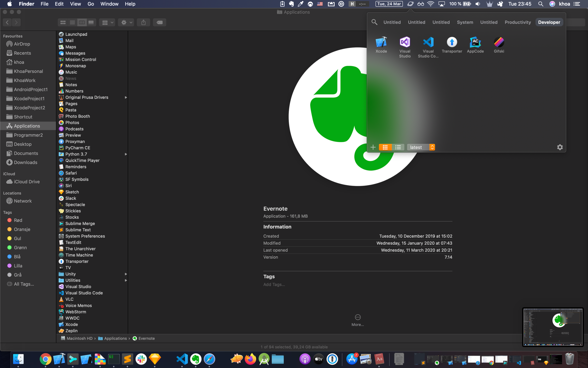Open Downloads in the Finder sidebar
This screenshot has width=588, height=368.
coord(28,162)
